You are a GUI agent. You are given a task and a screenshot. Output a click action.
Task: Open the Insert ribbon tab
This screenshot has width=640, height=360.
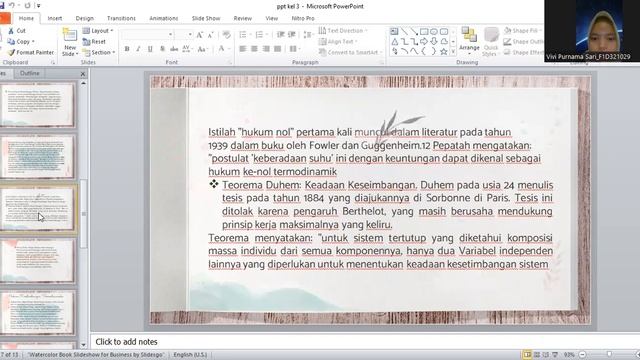55,18
